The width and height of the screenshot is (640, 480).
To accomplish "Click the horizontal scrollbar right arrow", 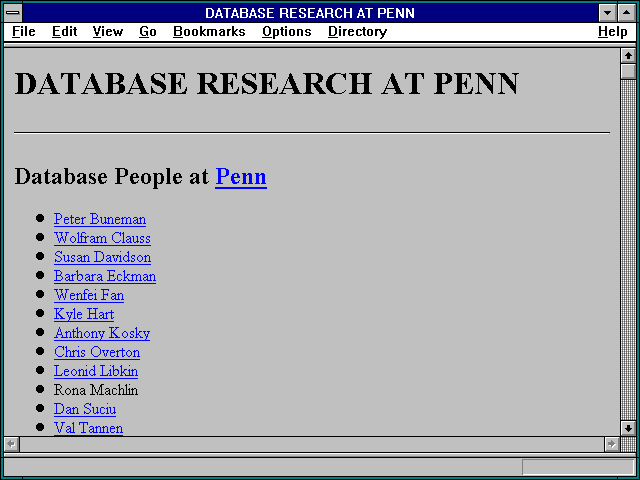I will pos(611,444).
